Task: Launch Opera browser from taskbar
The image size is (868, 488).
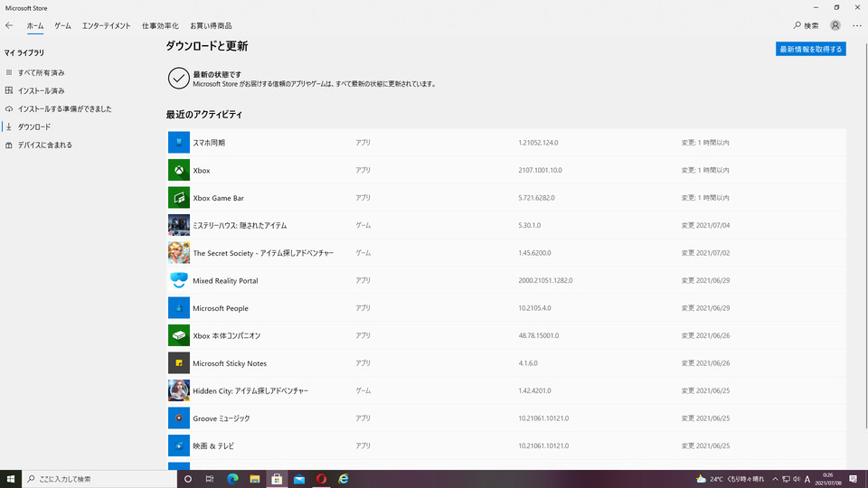Action: (321, 479)
